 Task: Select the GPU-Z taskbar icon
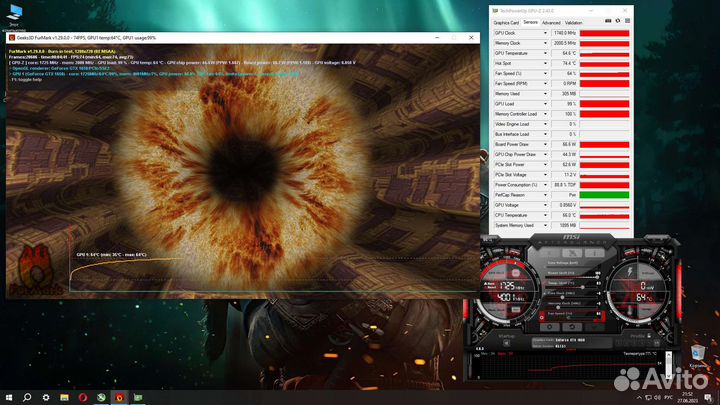[x=138, y=397]
